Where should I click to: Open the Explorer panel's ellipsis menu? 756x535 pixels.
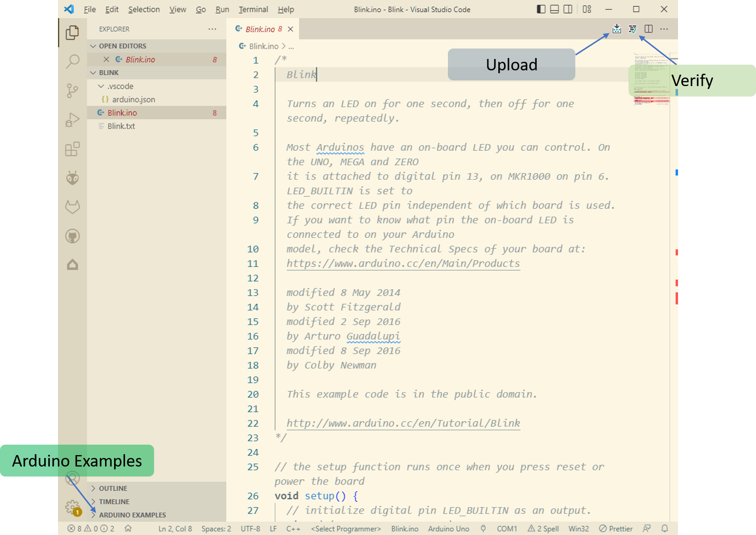[212, 29]
